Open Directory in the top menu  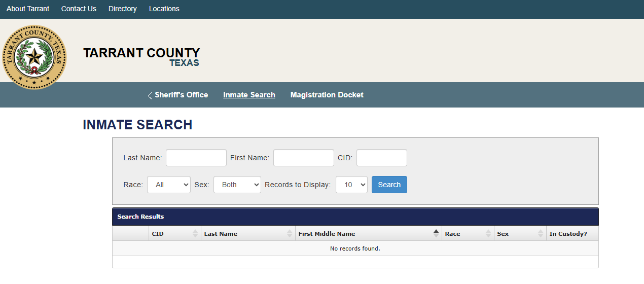[123, 9]
